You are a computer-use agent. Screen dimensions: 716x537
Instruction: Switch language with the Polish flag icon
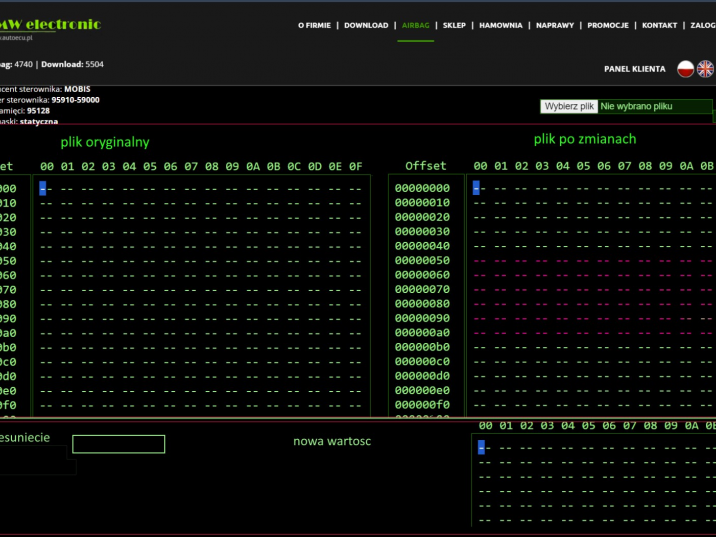[x=685, y=69]
